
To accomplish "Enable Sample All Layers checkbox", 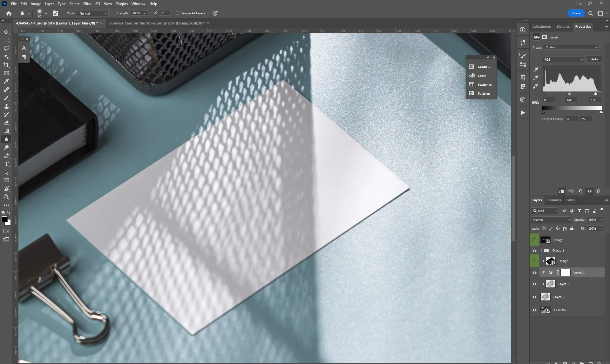I will [178, 13].
